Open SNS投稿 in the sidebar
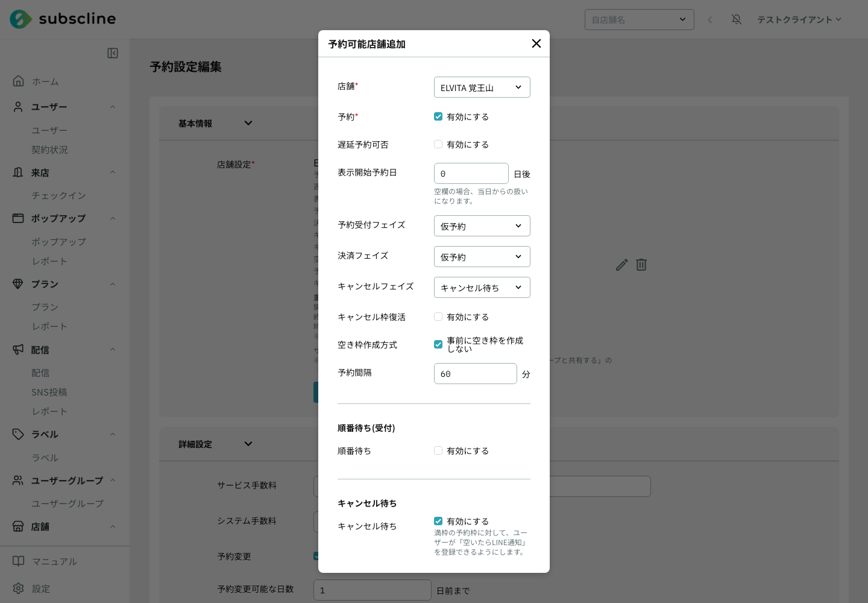The image size is (868, 603). (49, 392)
